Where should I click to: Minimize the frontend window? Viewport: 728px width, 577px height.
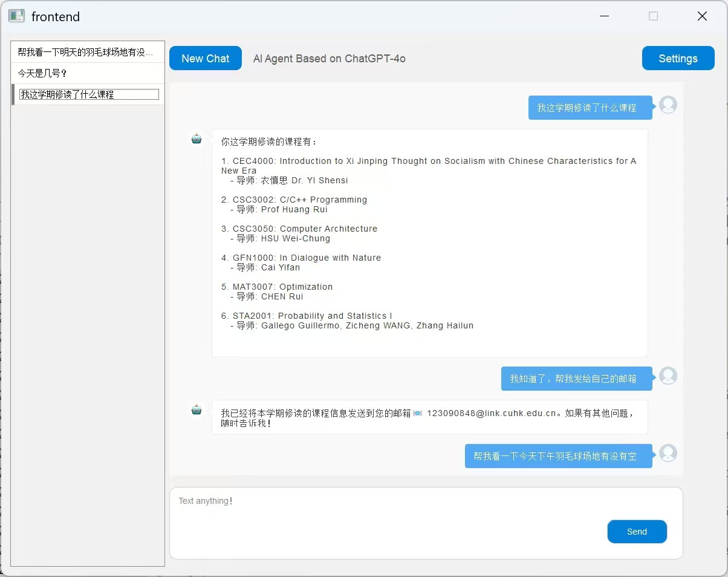click(x=604, y=16)
